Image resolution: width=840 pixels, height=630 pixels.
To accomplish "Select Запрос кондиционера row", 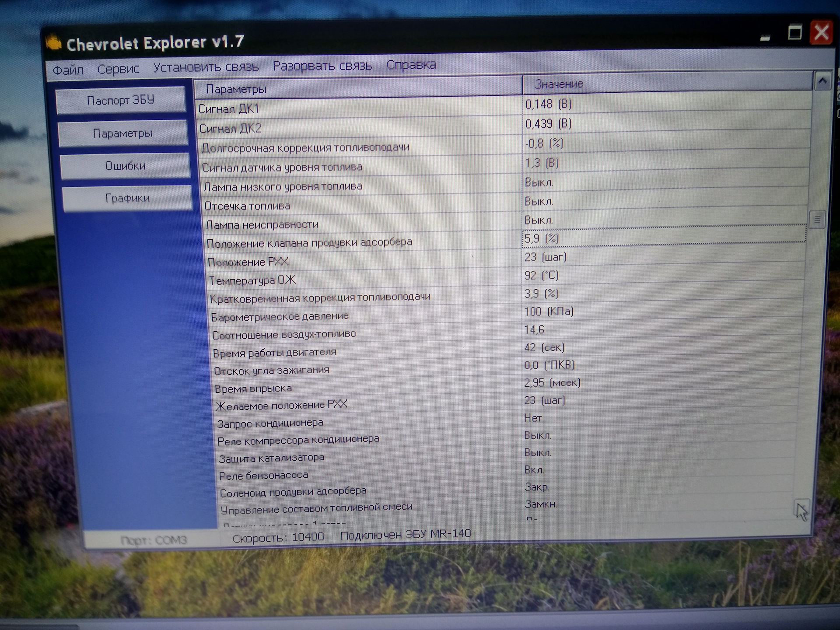I will pyautogui.click(x=507, y=420).
